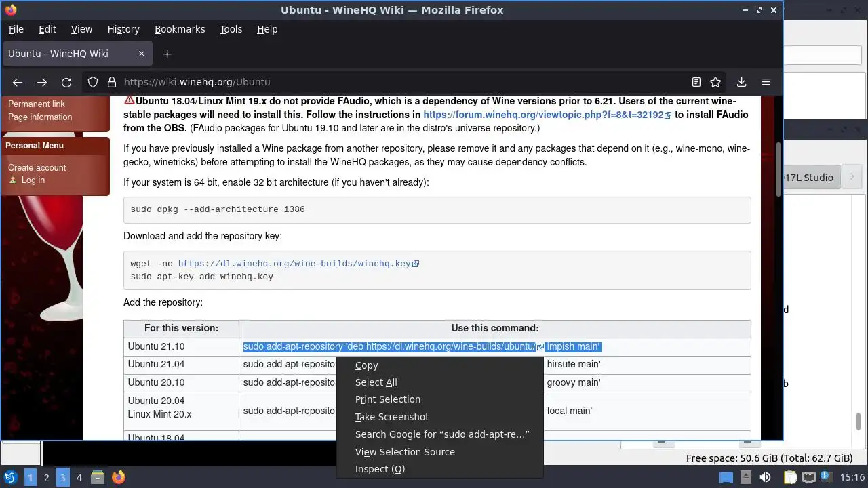
Task: Open the notification tray icon beside the clock
Action: 827,478
